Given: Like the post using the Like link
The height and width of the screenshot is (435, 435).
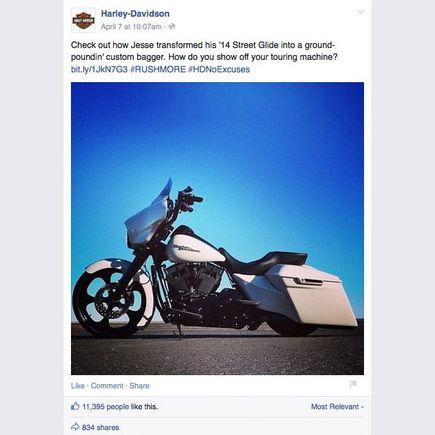Looking at the screenshot, I should (x=78, y=386).
